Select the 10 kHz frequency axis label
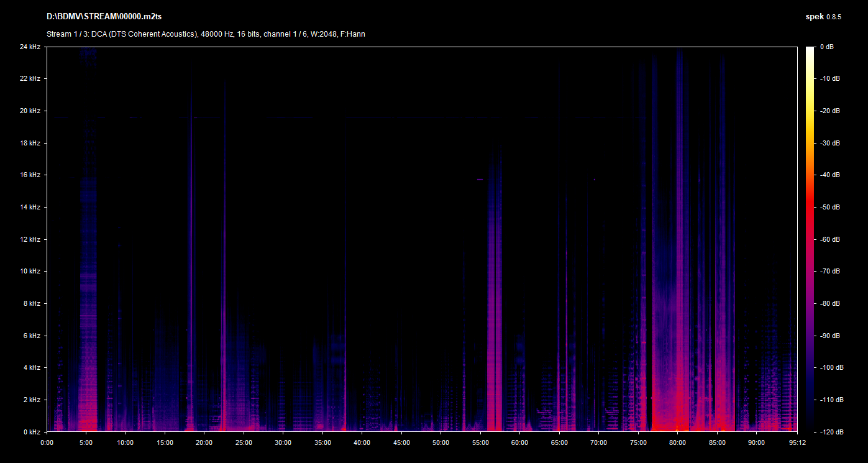The width and height of the screenshot is (868, 463). (x=29, y=272)
